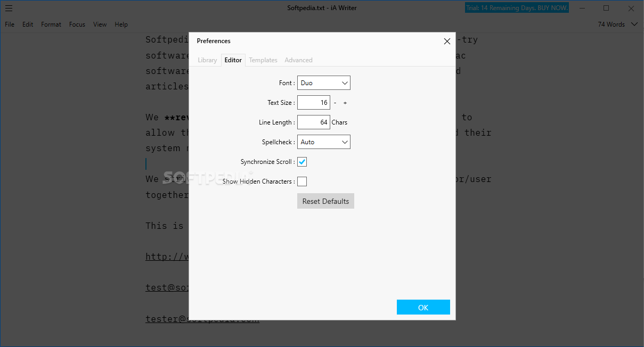Viewport: 644px width, 347px height.
Task: Toggle the Synchronize Scroll checkbox
Action: 302,162
